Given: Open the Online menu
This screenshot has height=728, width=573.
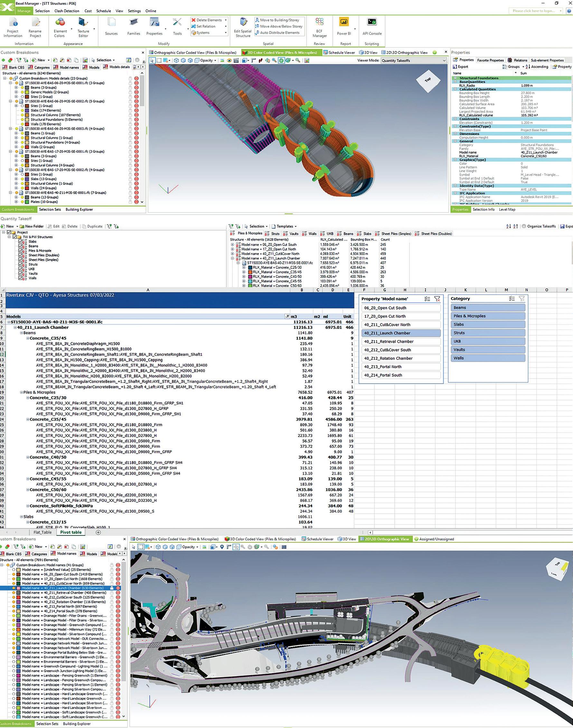Looking at the screenshot, I should pyautogui.click(x=151, y=11).
